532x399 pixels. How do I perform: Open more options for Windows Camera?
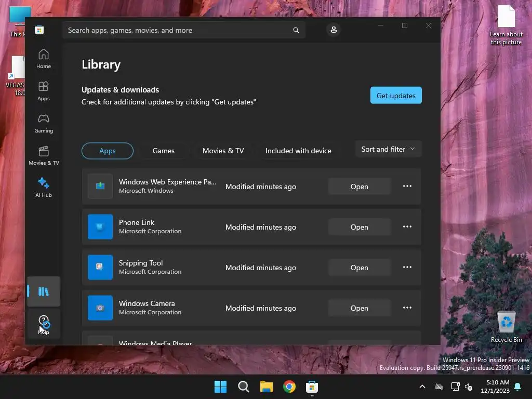[407, 308]
